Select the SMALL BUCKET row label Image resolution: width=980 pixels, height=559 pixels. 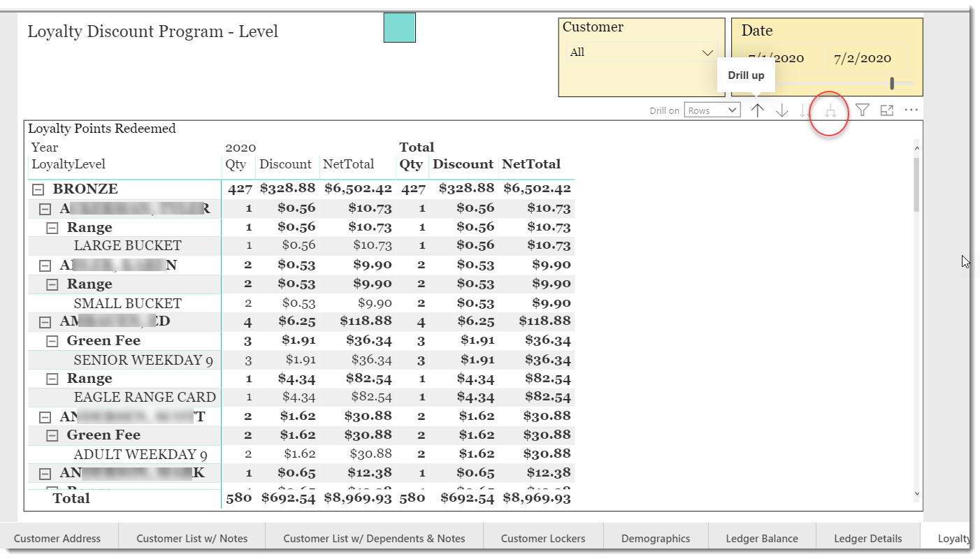pos(127,304)
